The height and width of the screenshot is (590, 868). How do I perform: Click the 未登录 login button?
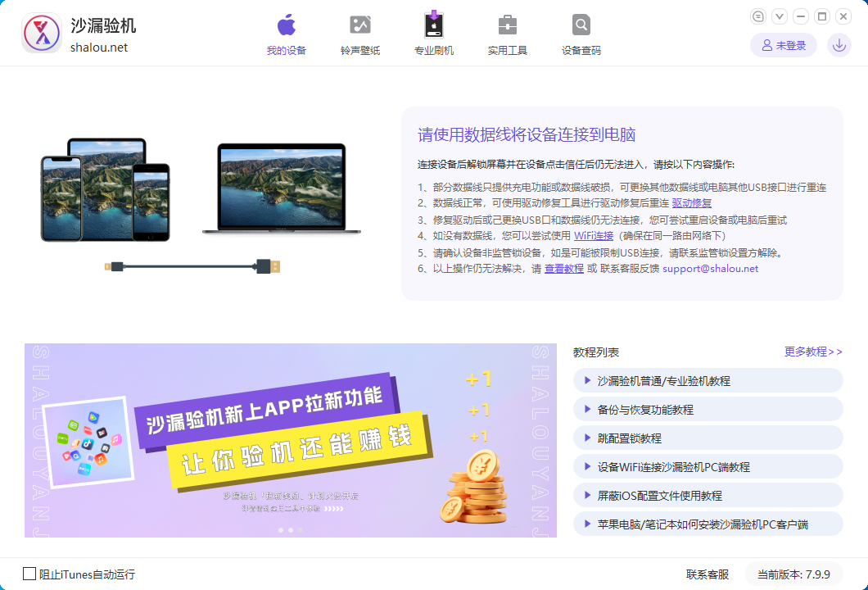pos(783,45)
